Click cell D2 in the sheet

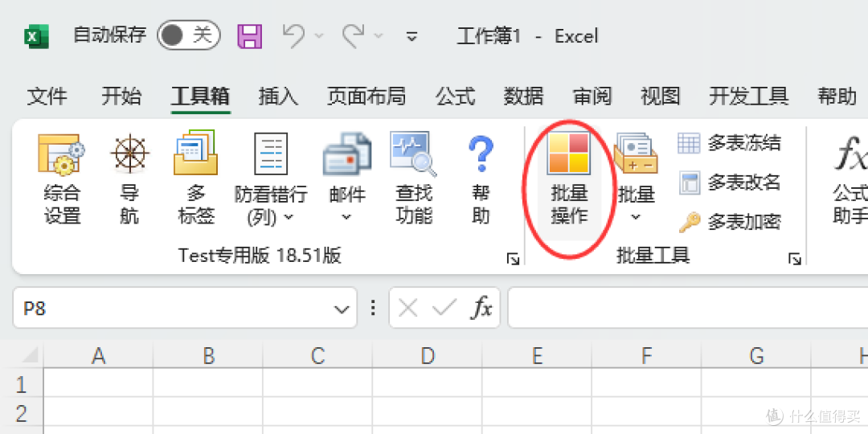pos(428,412)
